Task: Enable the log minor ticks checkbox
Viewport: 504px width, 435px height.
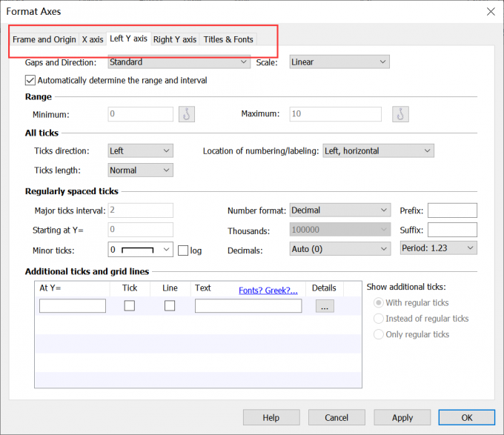Action: [183, 250]
